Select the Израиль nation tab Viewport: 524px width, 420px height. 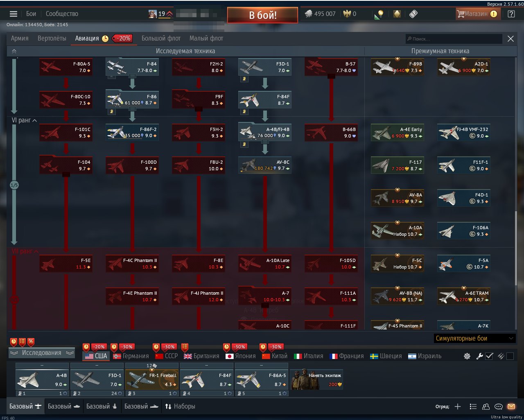425,356
